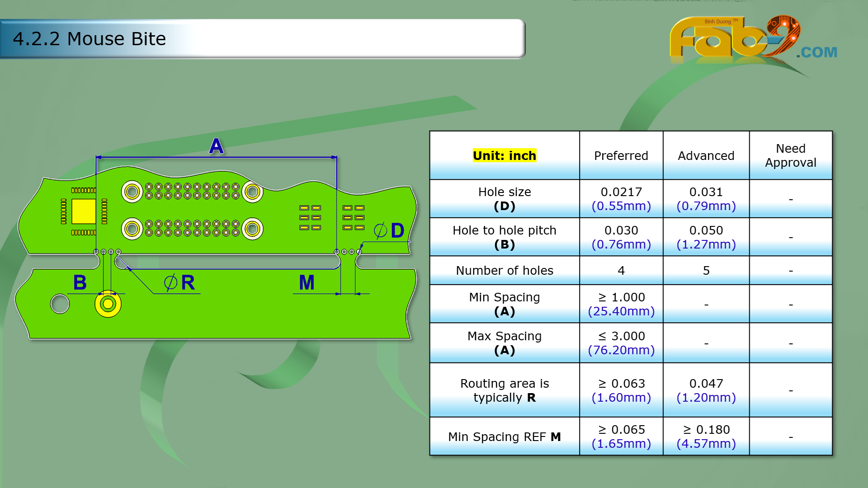Click the Need Approval column header
The image size is (868, 488).
(x=790, y=155)
